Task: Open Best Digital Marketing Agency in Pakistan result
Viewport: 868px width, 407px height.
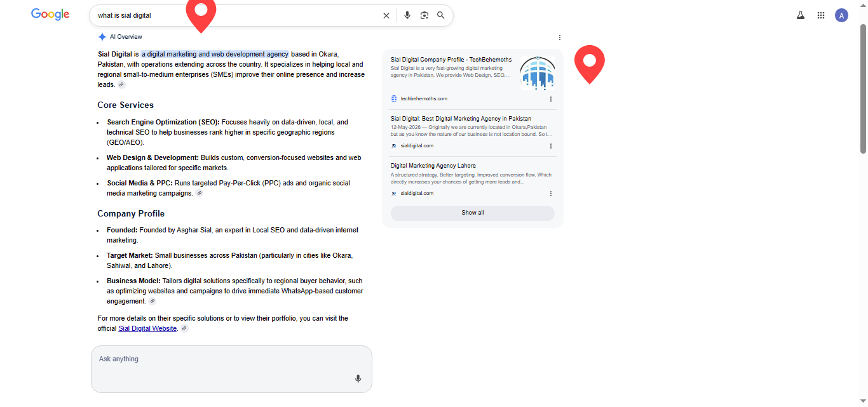Action: (x=461, y=119)
